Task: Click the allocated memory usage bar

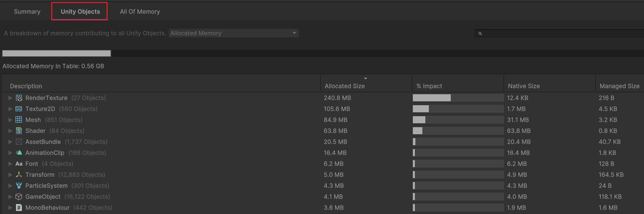Action: [57, 53]
